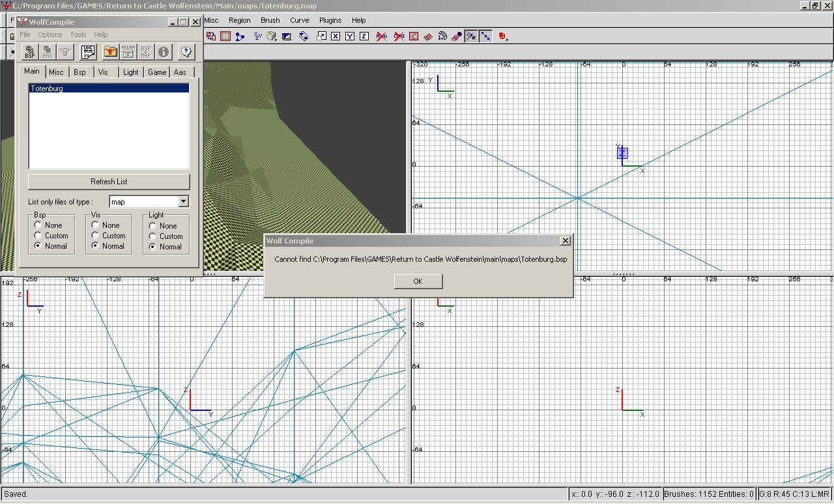Select None under the Bsp group

click(38, 225)
